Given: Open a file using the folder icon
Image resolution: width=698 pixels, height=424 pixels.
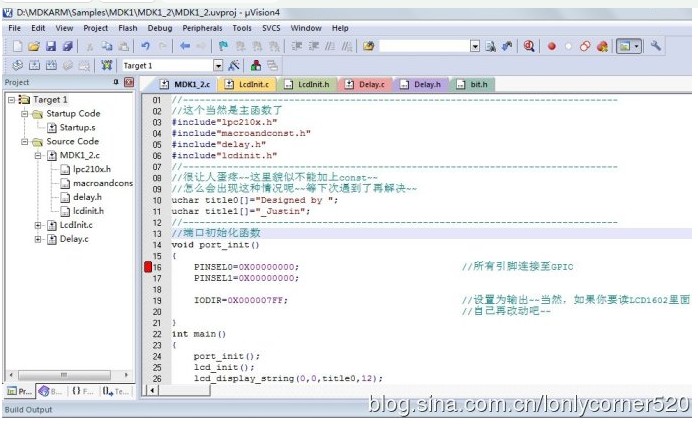Looking at the screenshot, I should click(34, 46).
